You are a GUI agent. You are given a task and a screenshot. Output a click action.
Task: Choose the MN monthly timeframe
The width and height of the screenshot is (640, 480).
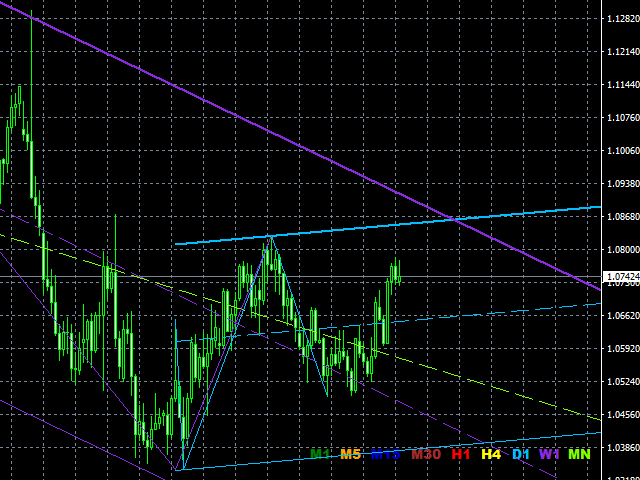[x=579, y=454]
